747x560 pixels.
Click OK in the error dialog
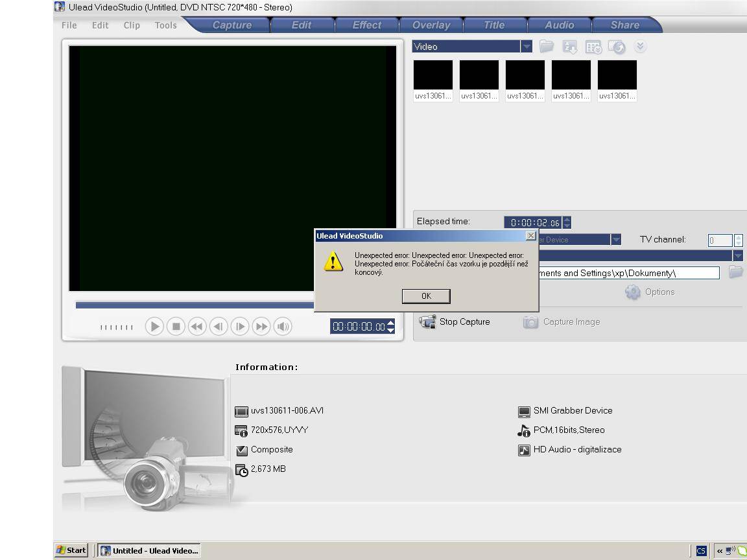pos(426,296)
